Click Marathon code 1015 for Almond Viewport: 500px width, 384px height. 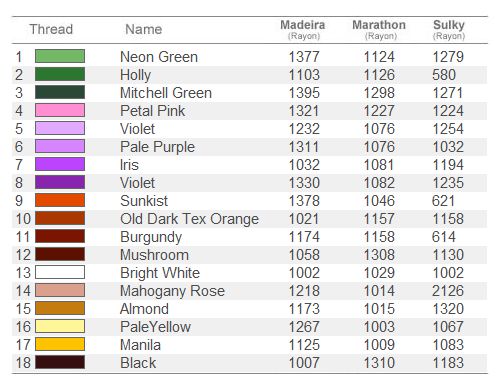click(379, 309)
